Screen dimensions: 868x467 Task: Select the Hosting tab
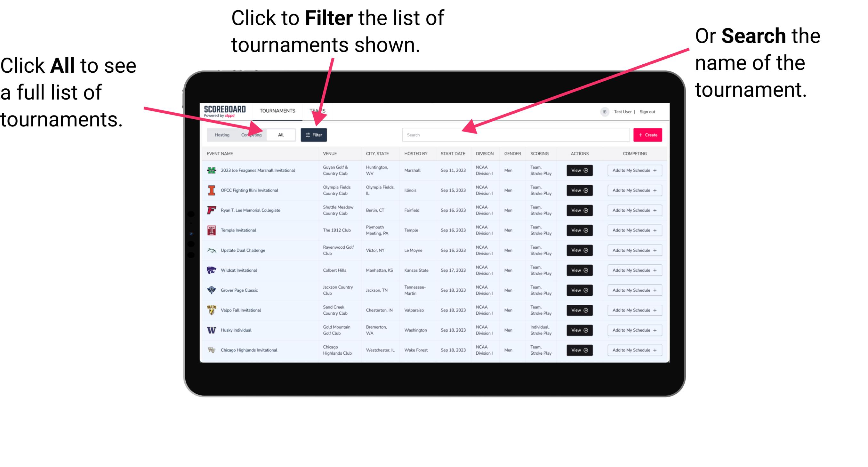[x=220, y=134]
